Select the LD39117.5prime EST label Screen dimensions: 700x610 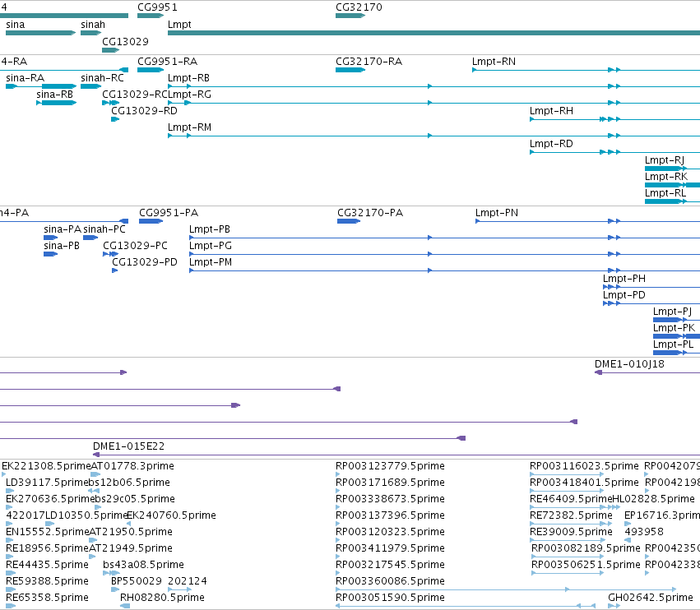point(47,483)
